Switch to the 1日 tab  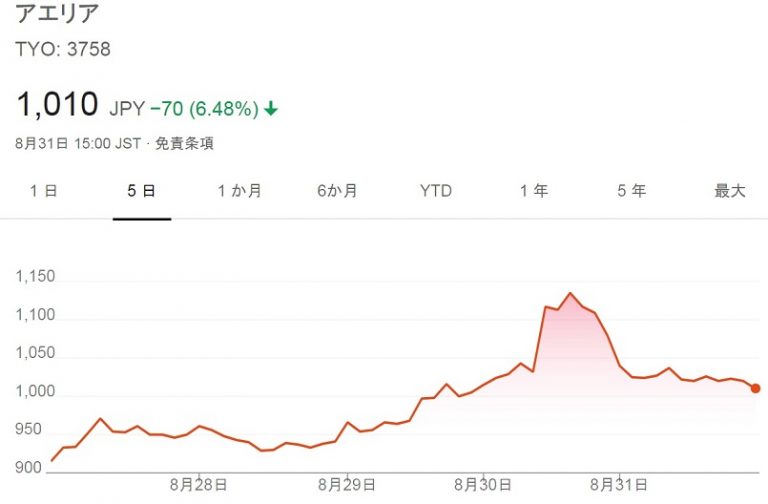44,191
